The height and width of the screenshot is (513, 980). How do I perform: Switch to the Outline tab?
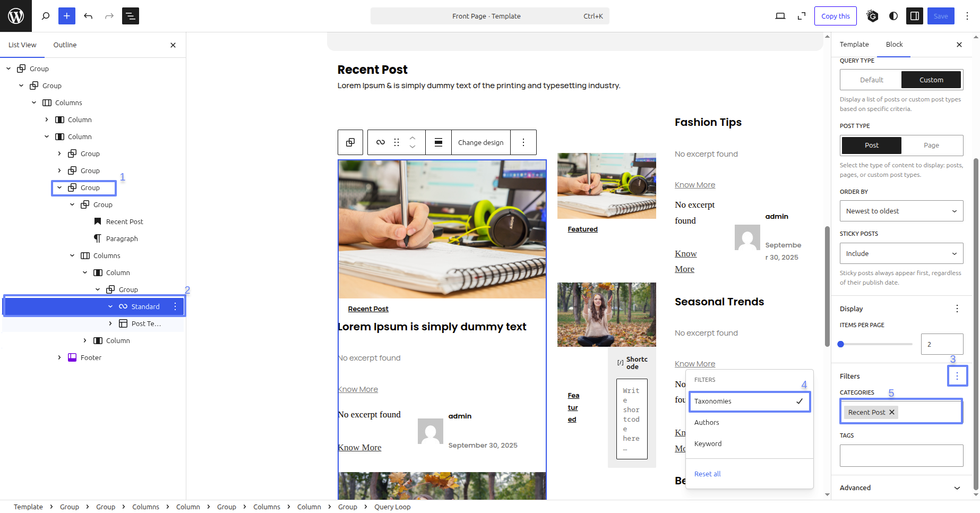click(65, 45)
